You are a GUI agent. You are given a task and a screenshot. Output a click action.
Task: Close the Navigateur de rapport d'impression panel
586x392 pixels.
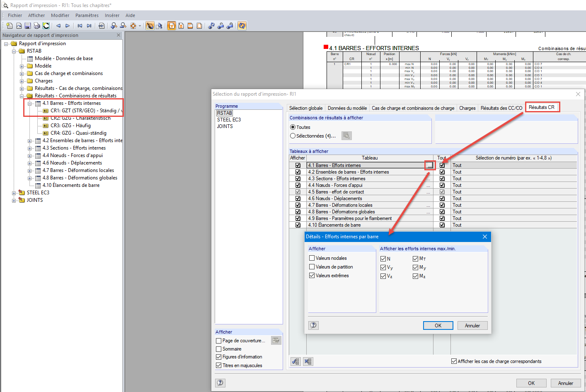(119, 35)
